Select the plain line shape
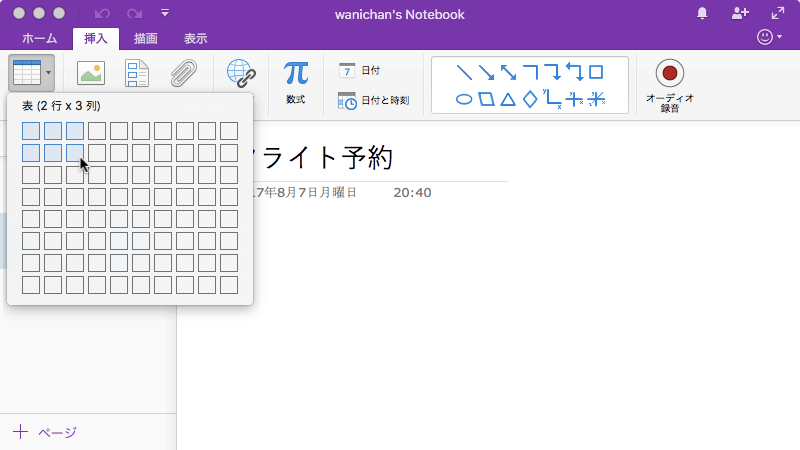 pyautogui.click(x=464, y=72)
